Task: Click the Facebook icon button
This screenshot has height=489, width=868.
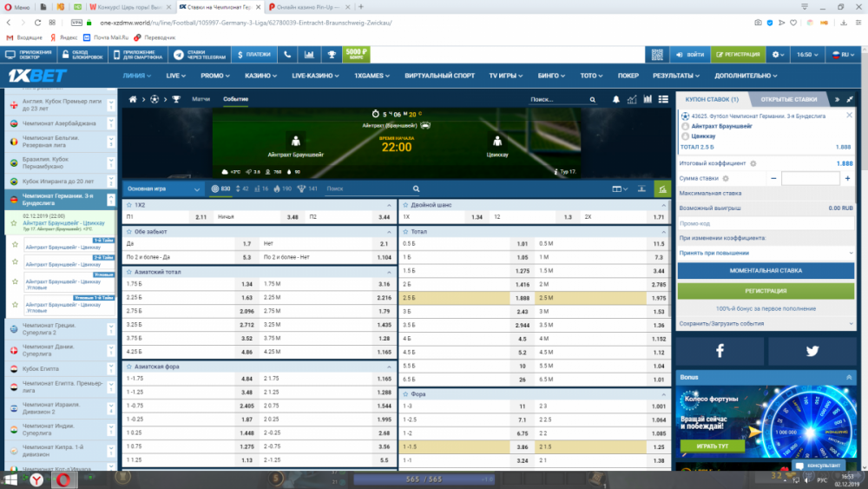Action: pos(720,351)
